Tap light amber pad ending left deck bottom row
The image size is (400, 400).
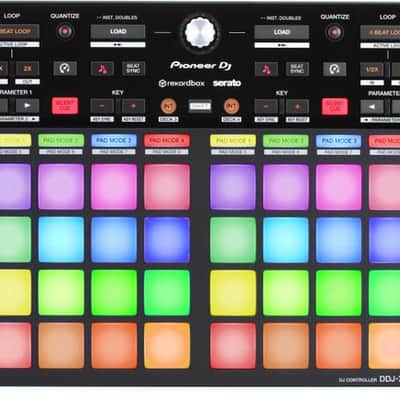(x=167, y=346)
